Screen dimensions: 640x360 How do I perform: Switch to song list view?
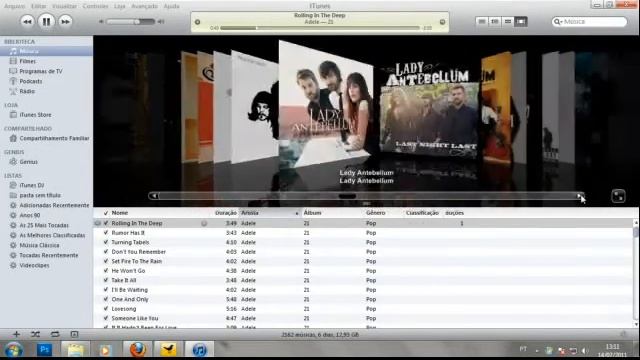click(x=482, y=21)
